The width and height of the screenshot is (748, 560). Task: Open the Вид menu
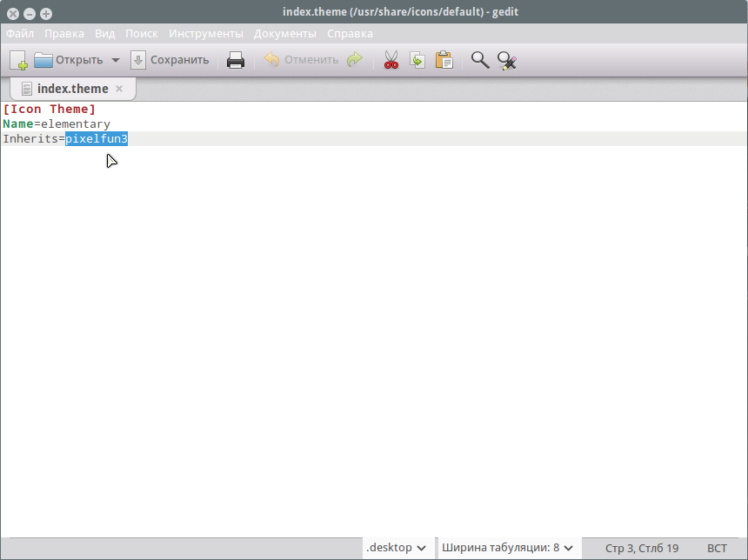[105, 34]
